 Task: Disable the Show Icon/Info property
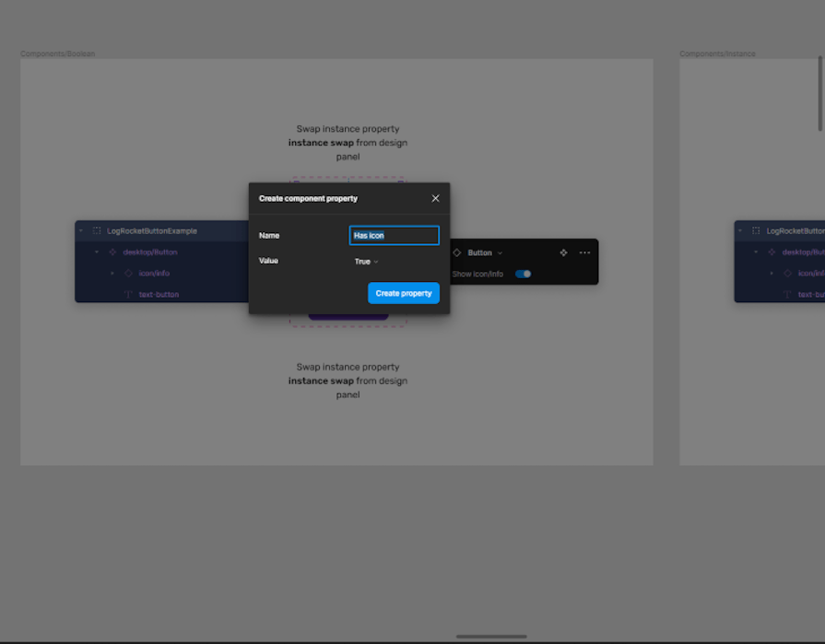pyautogui.click(x=523, y=274)
